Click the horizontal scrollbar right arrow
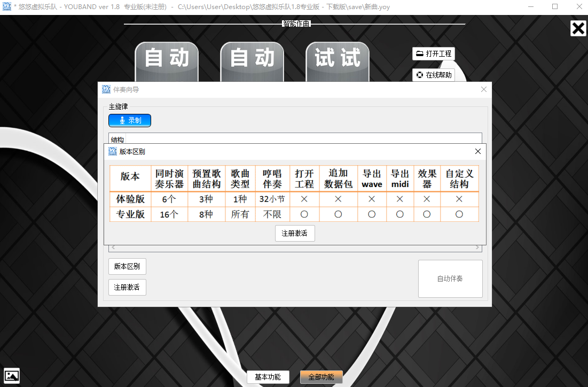The width and height of the screenshot is (588, 387). (477, 247)
